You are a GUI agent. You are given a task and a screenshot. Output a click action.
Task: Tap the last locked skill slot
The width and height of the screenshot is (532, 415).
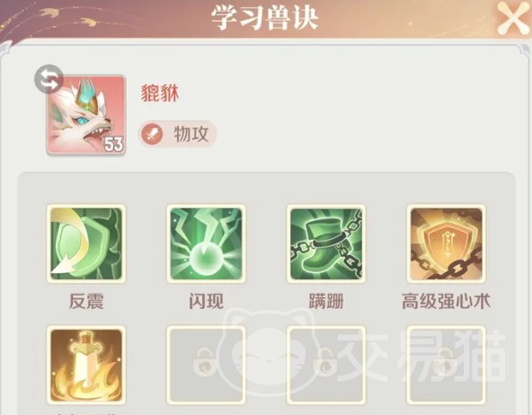point(446,366)
